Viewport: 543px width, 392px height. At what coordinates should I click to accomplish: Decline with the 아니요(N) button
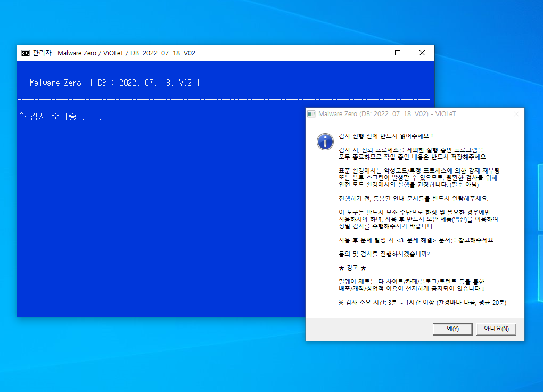click(496, 329)
